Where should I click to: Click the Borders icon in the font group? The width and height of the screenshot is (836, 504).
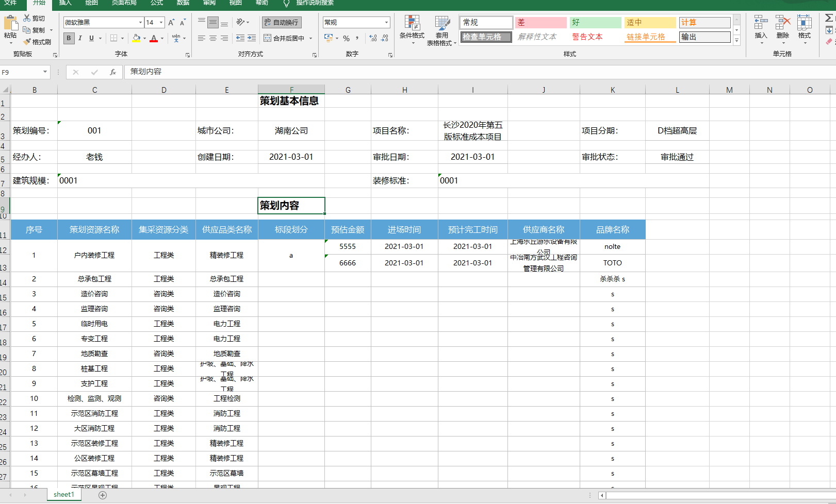click(114, 38)
